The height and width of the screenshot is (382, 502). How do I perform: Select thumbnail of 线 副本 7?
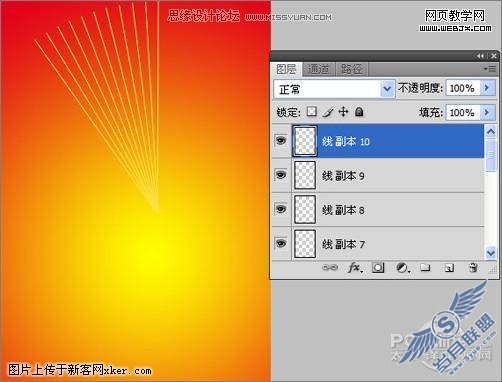[x=305, y=244]
